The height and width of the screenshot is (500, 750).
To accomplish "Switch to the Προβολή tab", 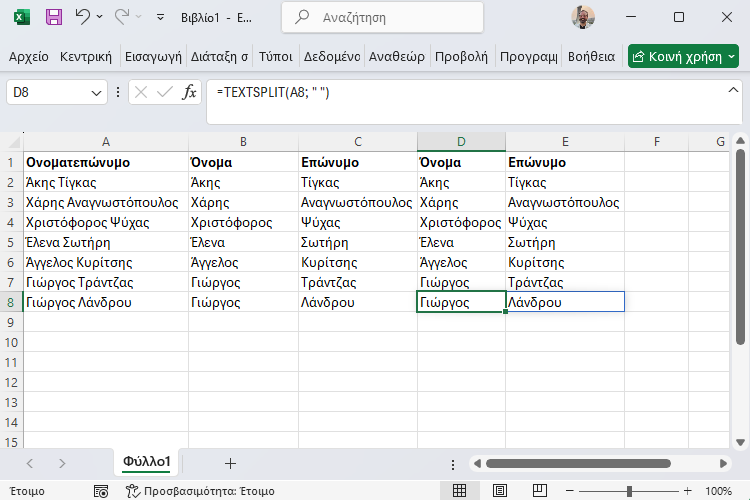I will point(461,56).
